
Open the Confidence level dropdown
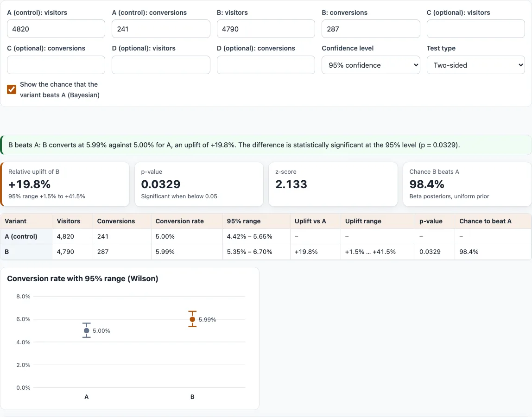[371, 65]
